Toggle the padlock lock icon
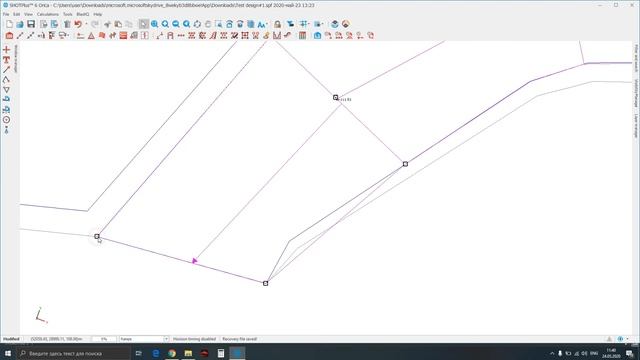The width and height of the screenshot is (640, 360). pyautogui.click(x=278, y=24)
